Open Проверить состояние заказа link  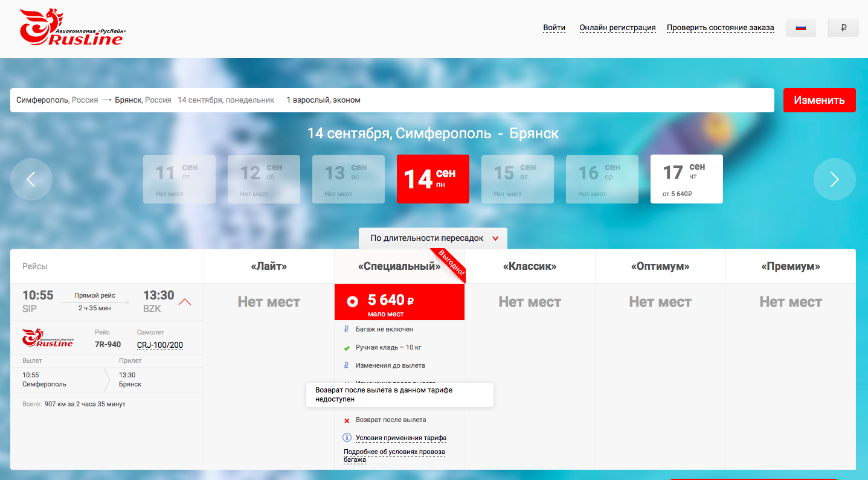pos(721,28)
